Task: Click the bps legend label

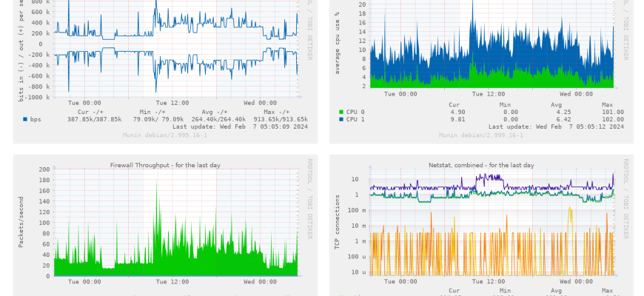Action: (x=36, y=118)
